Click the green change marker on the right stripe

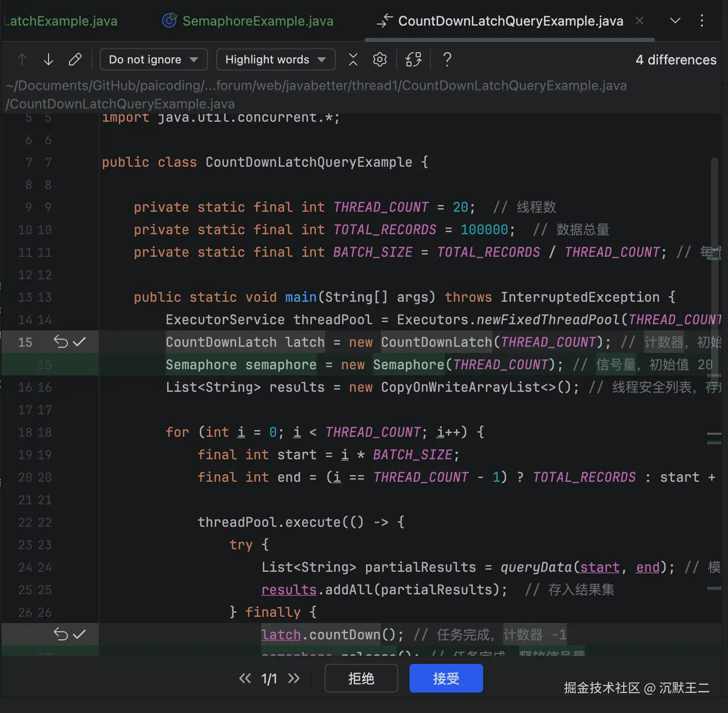click(714, 442)
